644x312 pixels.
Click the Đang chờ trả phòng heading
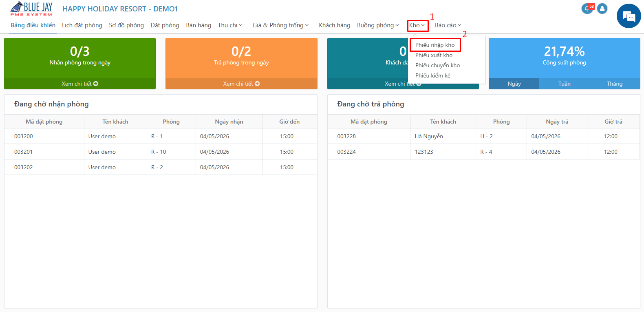pyautogui.click(x=371, y=104)
